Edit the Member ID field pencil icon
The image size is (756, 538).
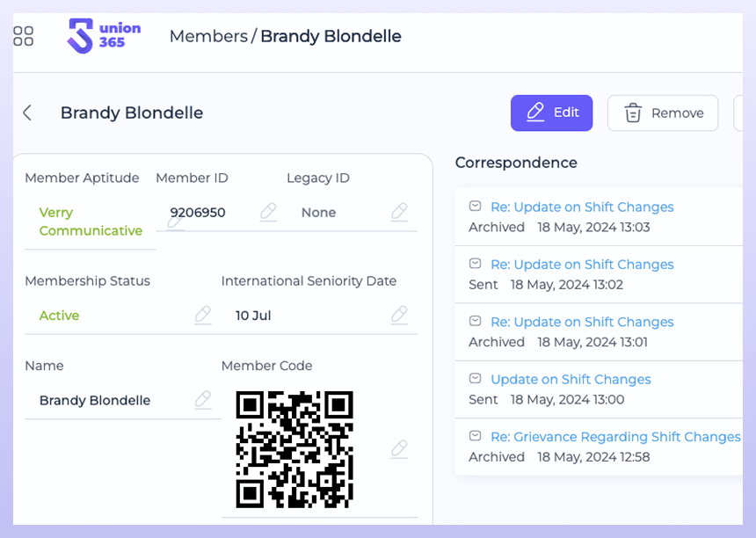pyautogui.click(x=268, y=212)
